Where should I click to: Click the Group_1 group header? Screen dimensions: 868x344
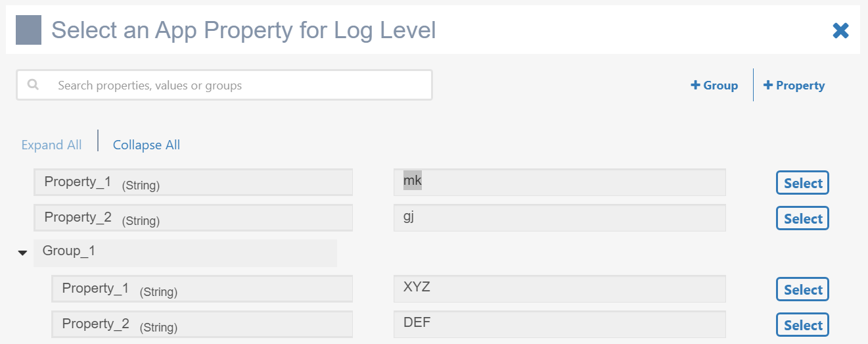pos(184,252)
